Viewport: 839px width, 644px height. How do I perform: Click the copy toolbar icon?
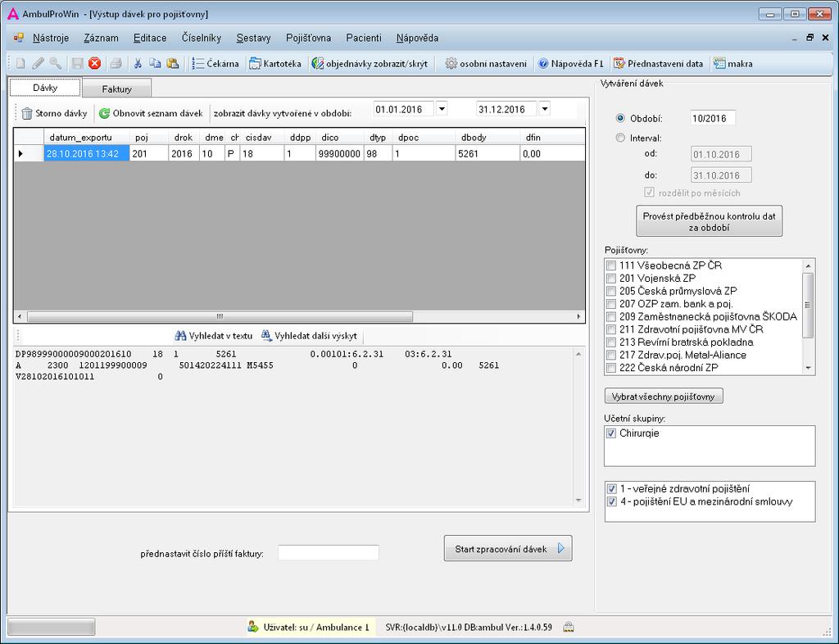click(x=155, y=64)
